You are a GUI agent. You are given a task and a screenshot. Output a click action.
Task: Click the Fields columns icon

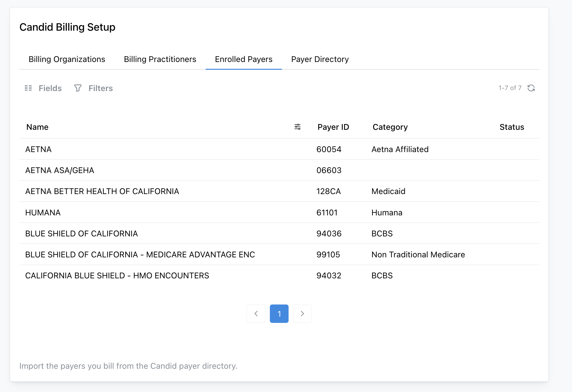point(28,88)
